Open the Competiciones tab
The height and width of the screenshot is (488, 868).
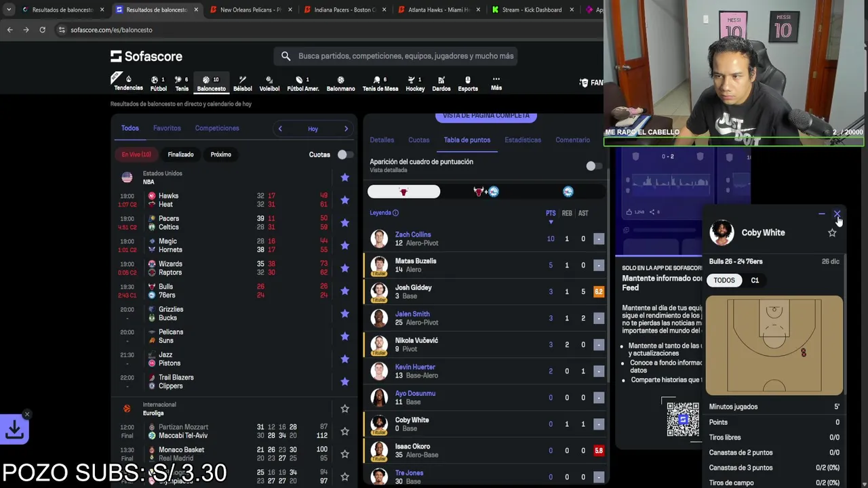coord(217,128)
